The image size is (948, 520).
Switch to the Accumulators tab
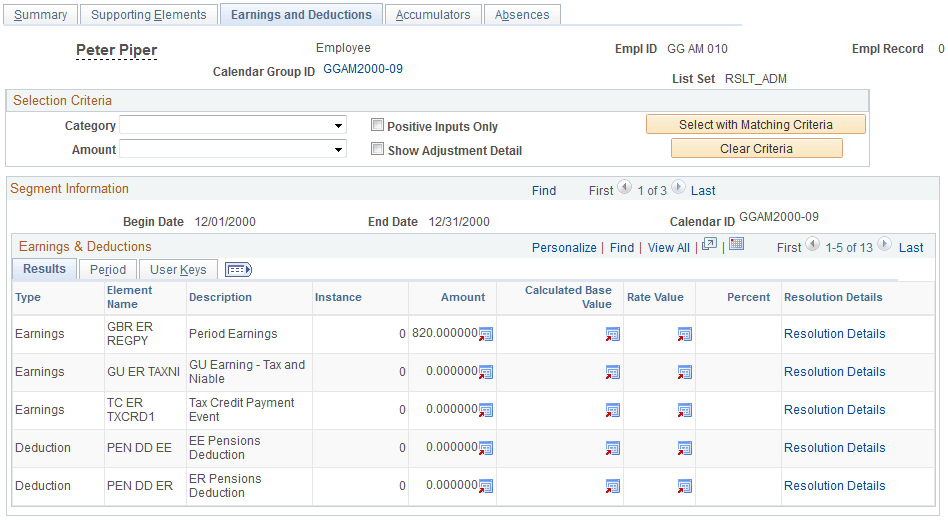point(433,15)
